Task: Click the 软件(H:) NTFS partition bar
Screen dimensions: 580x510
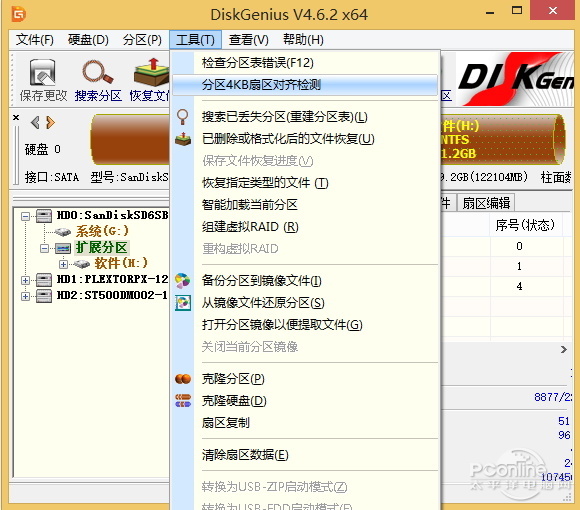Action: 502,139
